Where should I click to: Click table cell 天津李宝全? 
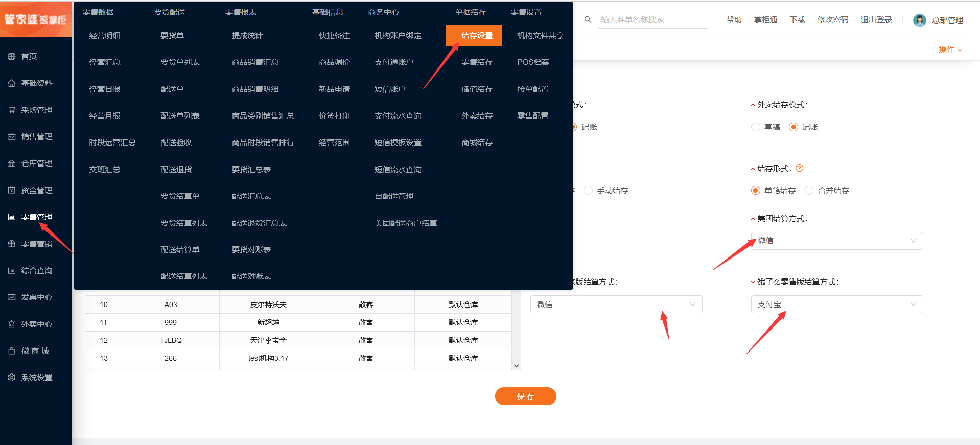pos(268,340)
